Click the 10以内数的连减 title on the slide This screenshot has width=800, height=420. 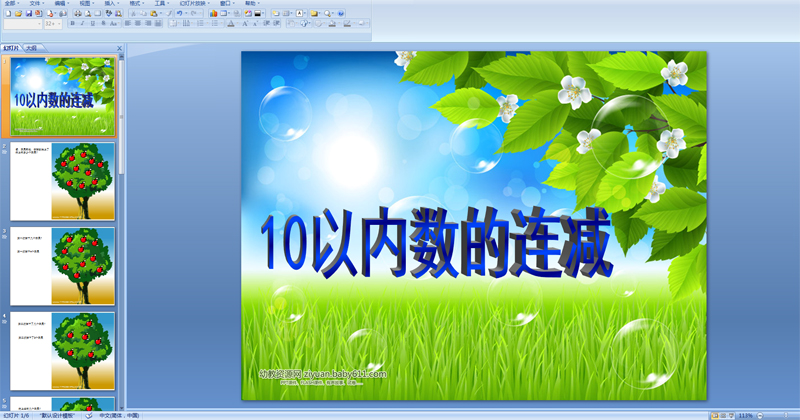coord(436,244)
